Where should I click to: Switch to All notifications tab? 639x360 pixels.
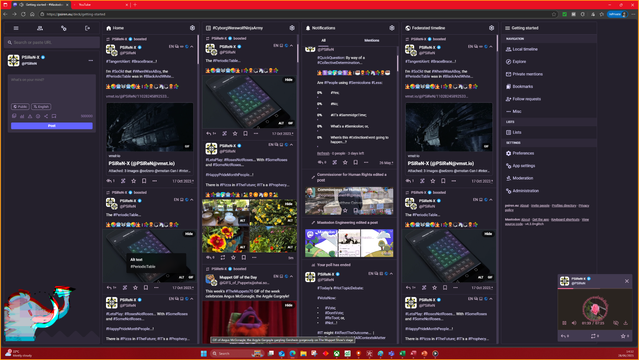point(323,40)
